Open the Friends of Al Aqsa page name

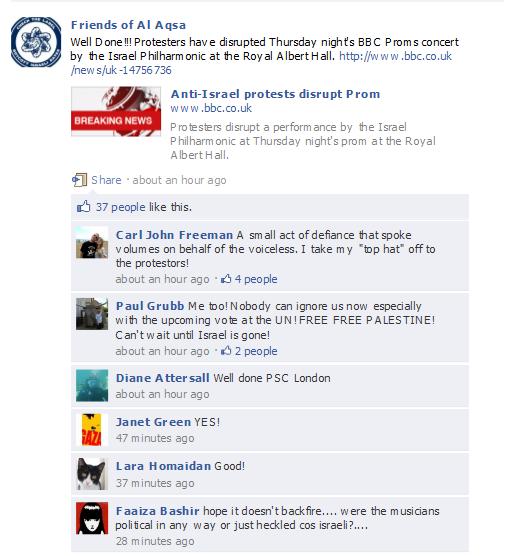[x=128, y=25]
